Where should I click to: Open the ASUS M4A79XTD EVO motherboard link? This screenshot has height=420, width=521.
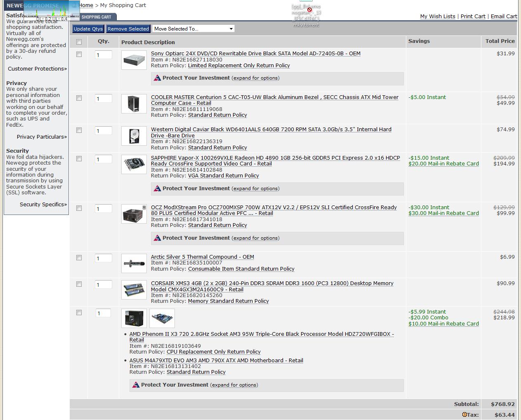tap(216, 361)
